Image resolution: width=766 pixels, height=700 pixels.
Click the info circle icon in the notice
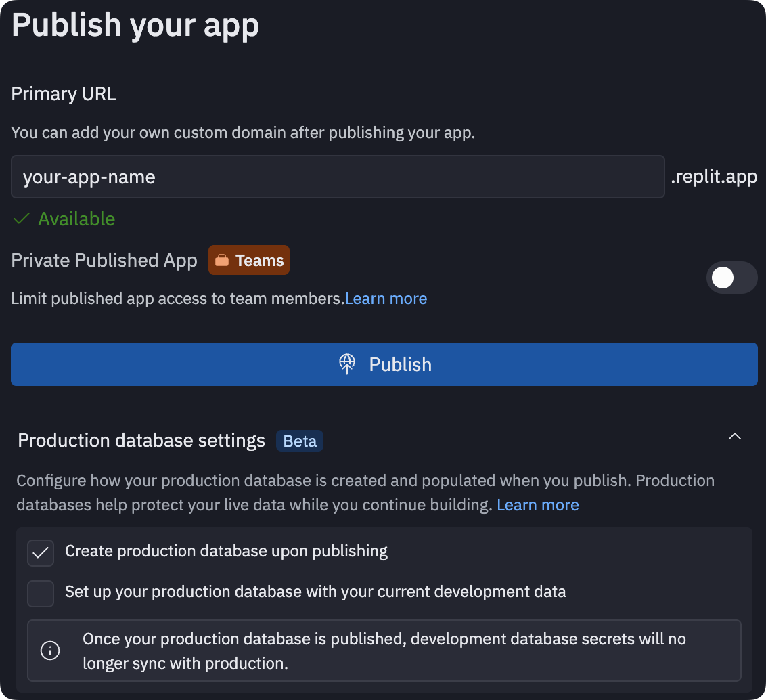point(50,651)
